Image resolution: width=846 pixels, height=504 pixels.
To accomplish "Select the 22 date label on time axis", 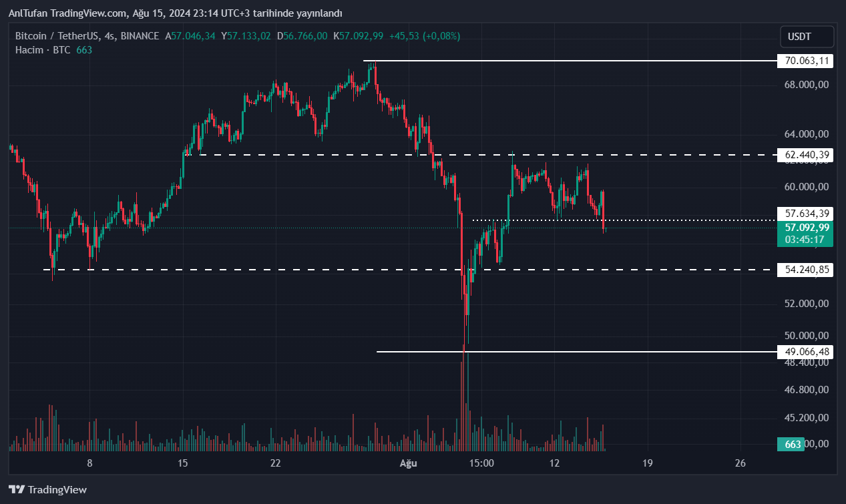I will tap(275, 463).
